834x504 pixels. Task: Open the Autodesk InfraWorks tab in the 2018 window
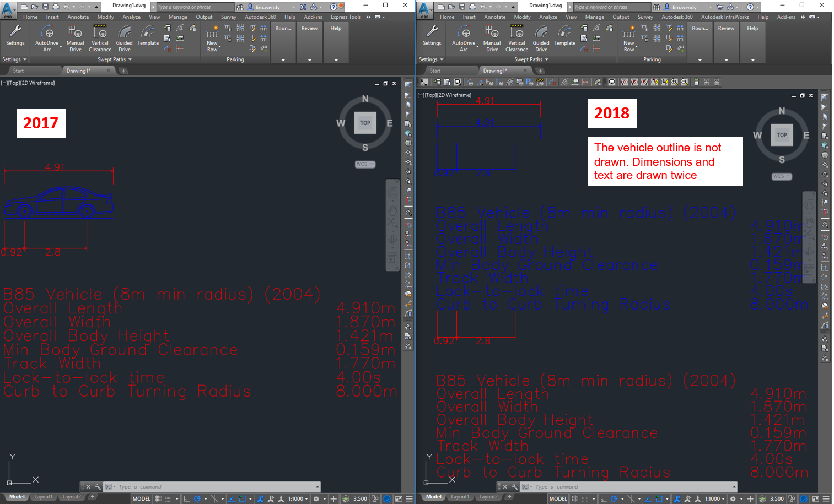point(725,17)
